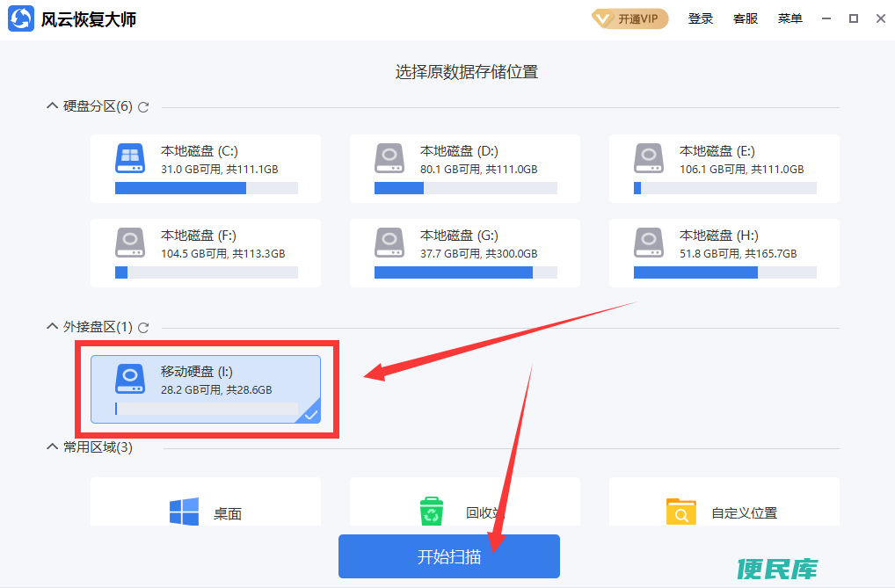
Task: Open the 登录 login option
Action: [701, 18]
